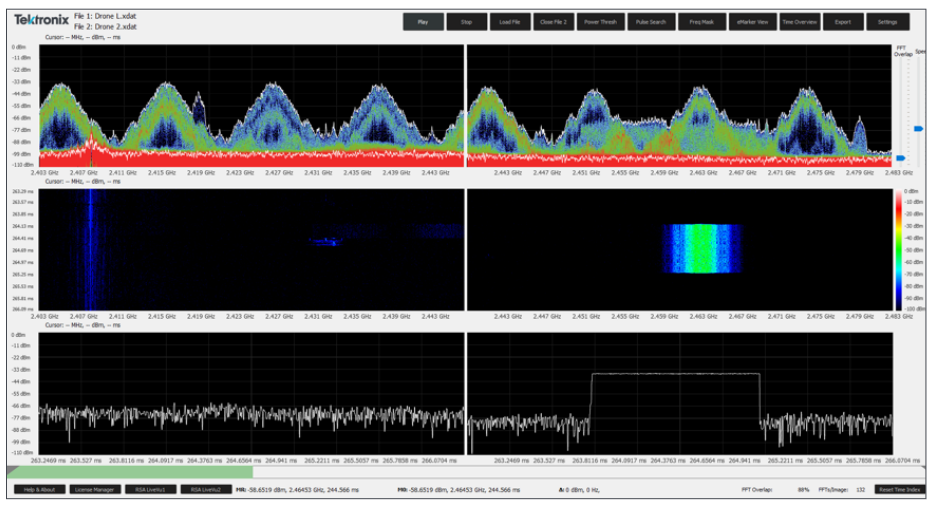Click the Reset Time Index button
Screen dimensions: 934x507
(x=898, y=489)
